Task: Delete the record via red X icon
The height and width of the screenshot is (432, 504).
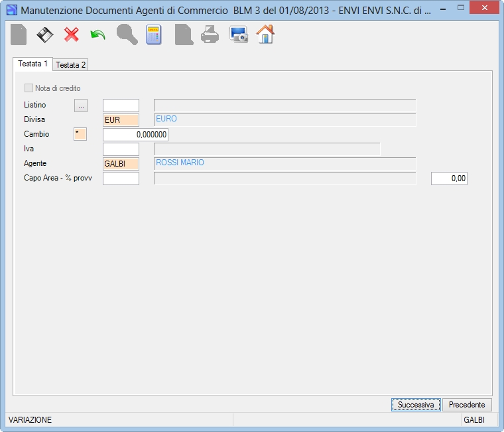Action: [x=72, y=35]
